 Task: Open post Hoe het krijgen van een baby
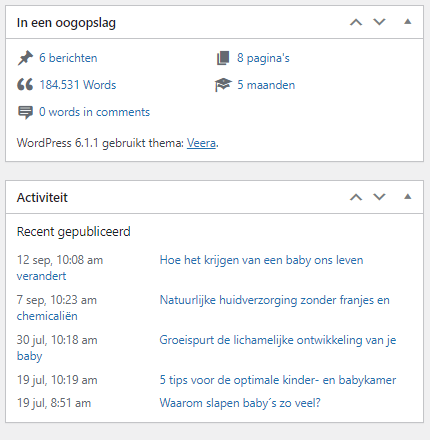point(261,260)
